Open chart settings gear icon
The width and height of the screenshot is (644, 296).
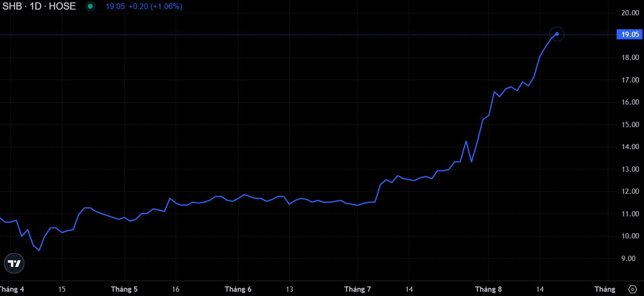[x=632, y=289]
